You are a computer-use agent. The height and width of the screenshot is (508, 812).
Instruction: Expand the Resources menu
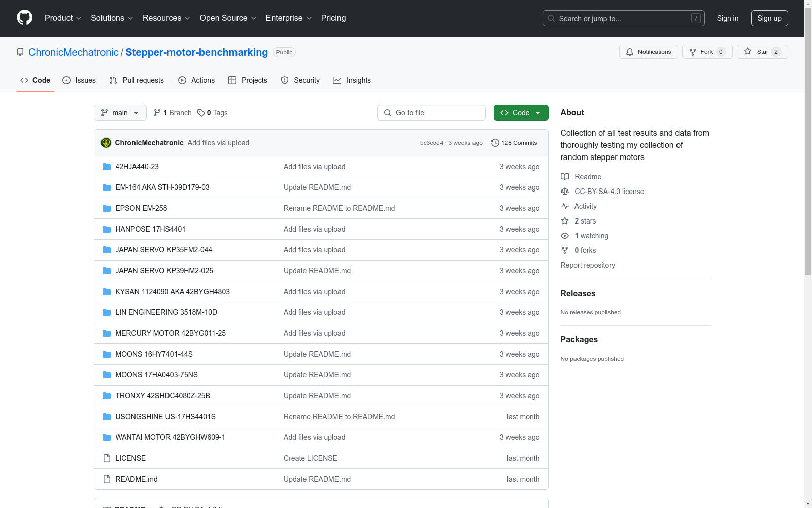(166, 18)
